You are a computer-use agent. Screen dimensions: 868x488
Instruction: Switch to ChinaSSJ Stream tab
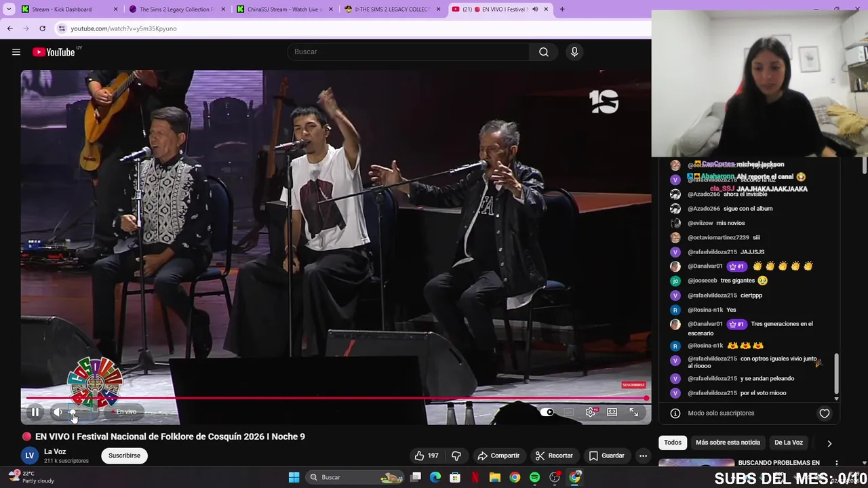tap(285, 9)
